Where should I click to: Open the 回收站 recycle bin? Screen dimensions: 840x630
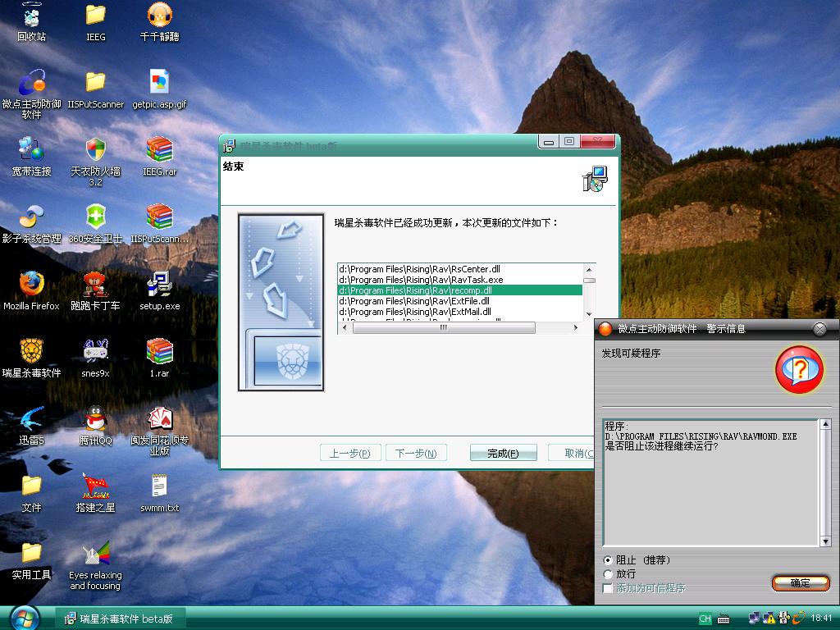tap(31, 16)
